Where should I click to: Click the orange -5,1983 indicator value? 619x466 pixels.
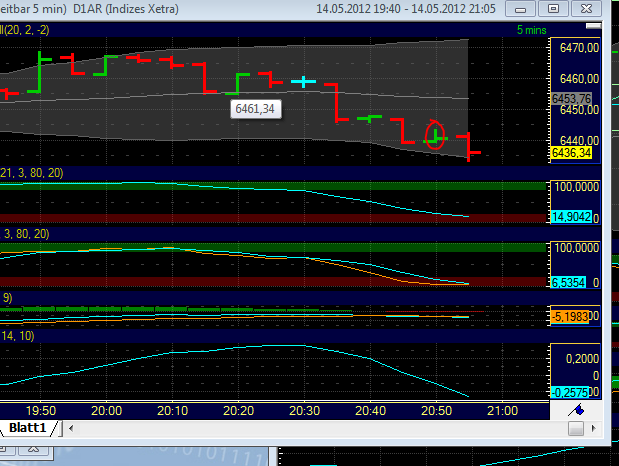(570, 316)
